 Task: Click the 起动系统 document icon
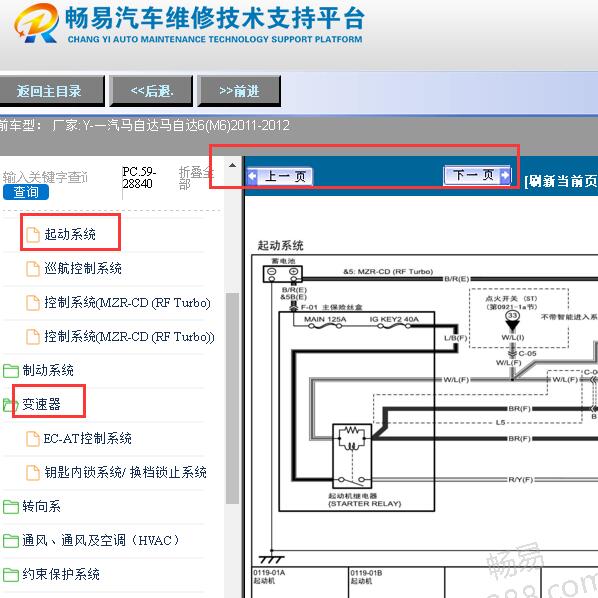[33, 235]
